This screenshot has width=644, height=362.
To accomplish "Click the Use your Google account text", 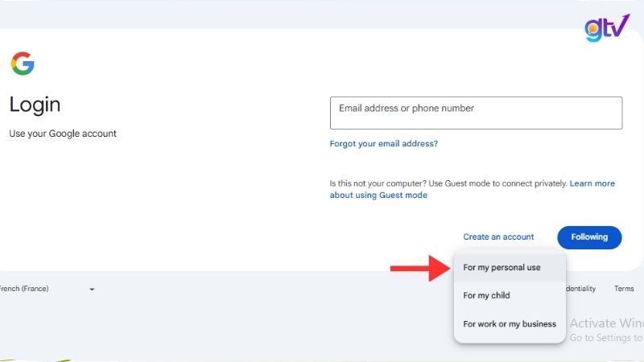I will tap(63, 134).
